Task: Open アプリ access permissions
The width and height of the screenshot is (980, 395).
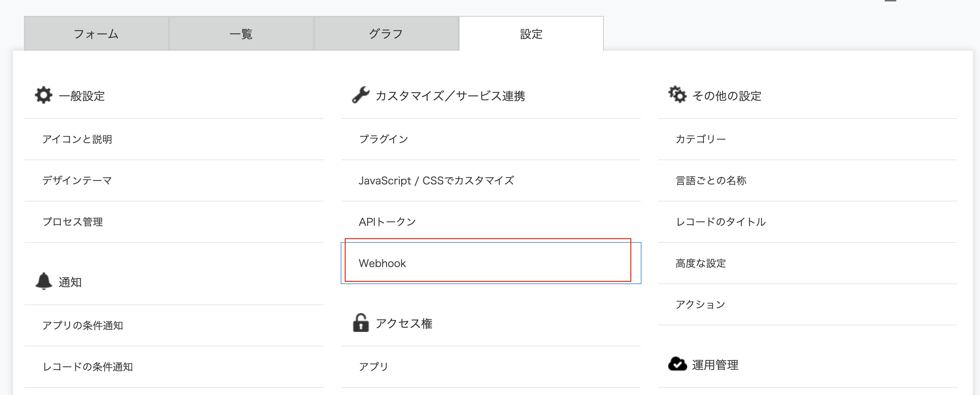Action: coord(373,366)
